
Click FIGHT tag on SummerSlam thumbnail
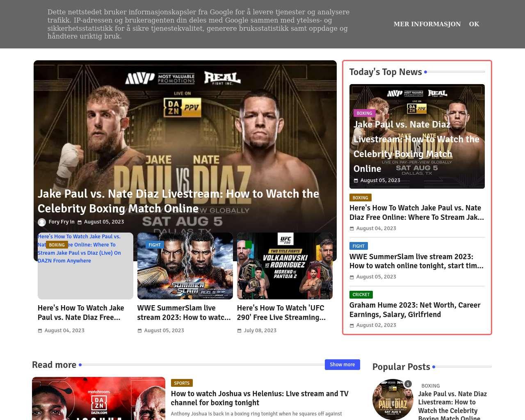point(155,245)
